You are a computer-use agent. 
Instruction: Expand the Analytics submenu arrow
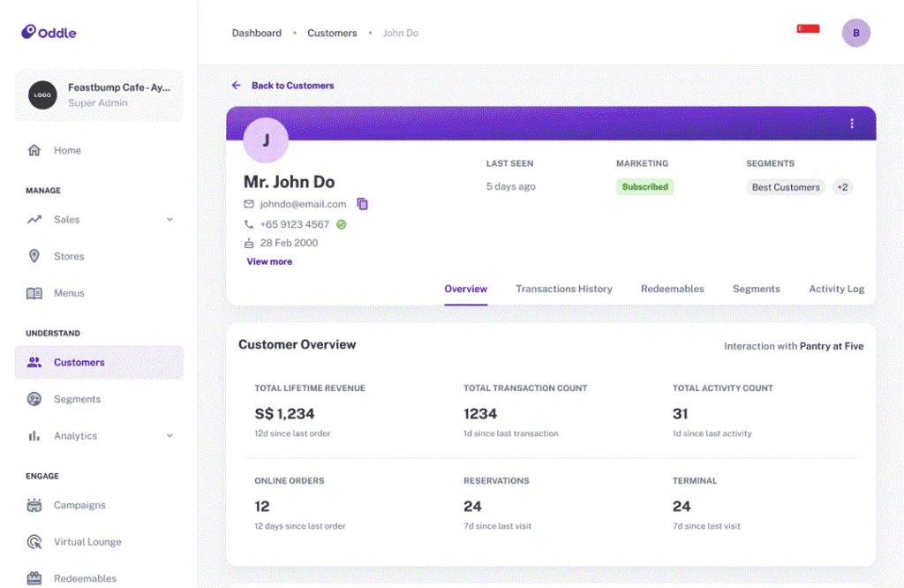pos(169,436)
